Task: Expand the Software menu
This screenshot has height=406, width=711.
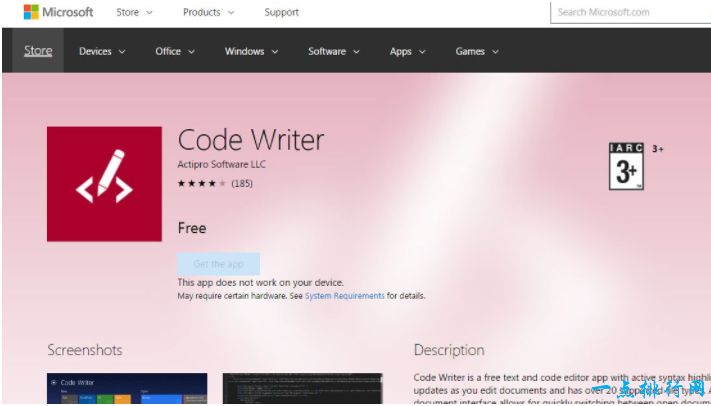Action: click(334, 51)
